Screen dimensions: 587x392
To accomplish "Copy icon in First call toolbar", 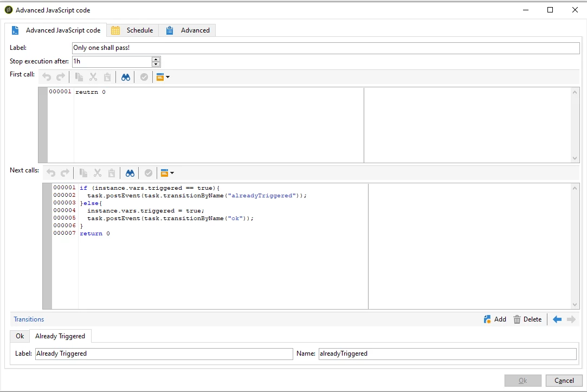I will (x=79, y=77).
